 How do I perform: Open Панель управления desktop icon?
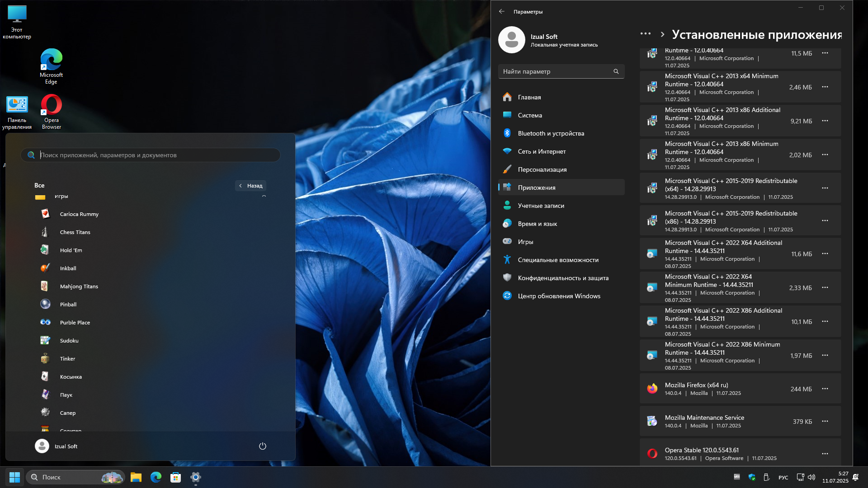(17, 112)
